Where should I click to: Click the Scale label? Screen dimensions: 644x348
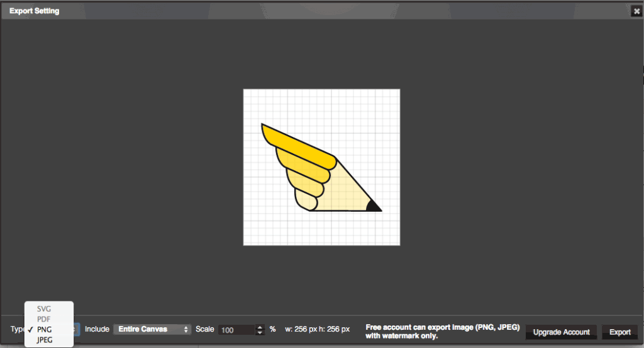coord(204,329)
